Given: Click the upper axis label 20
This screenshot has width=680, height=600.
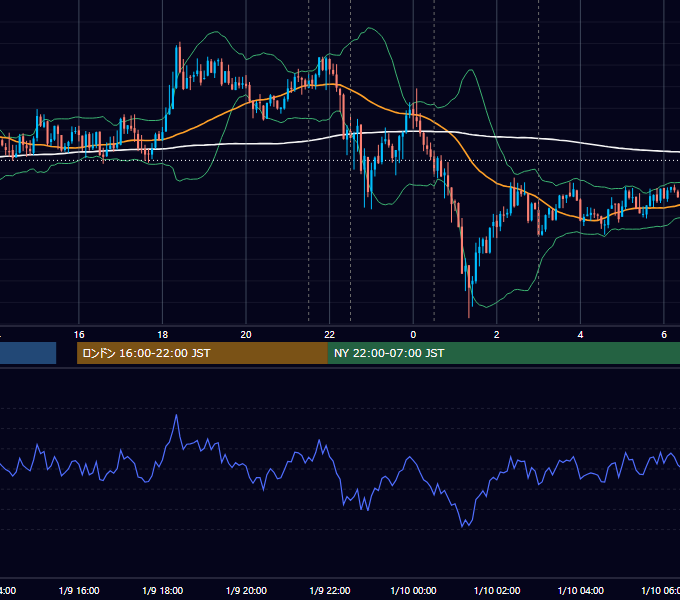Looking at the screenshot, I should click(x=246, y=335).
